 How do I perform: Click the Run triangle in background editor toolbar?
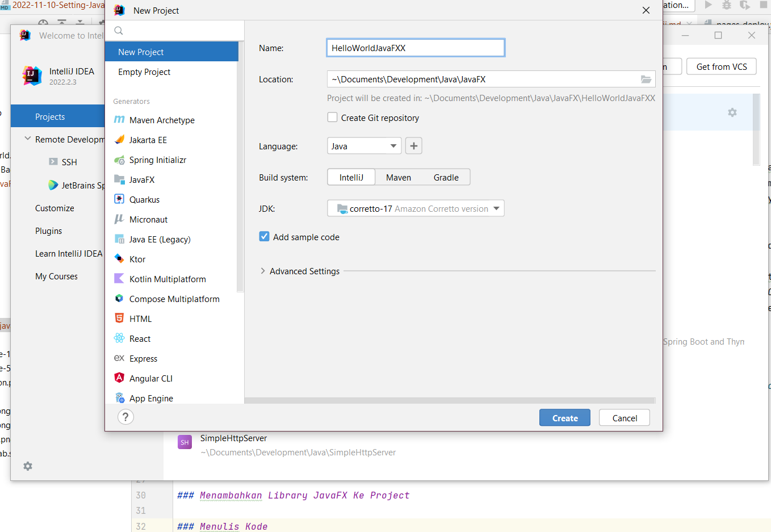(x=708, y=5)
